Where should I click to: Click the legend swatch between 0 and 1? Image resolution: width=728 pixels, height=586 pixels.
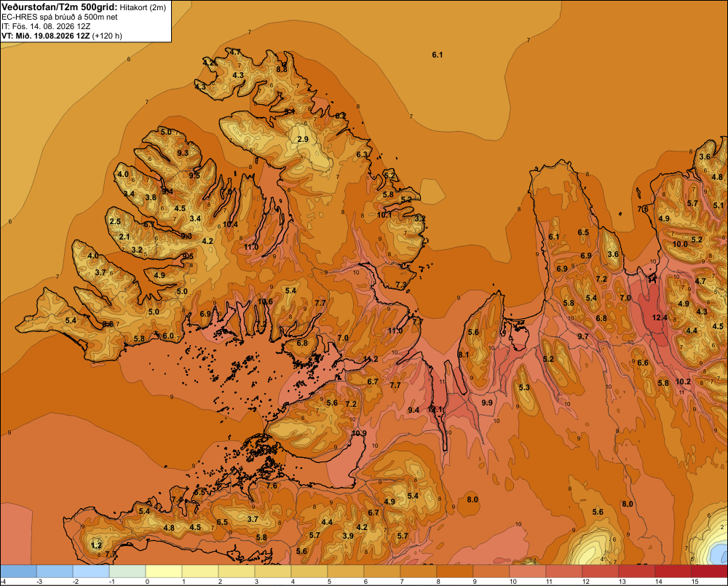pos(163,571)
